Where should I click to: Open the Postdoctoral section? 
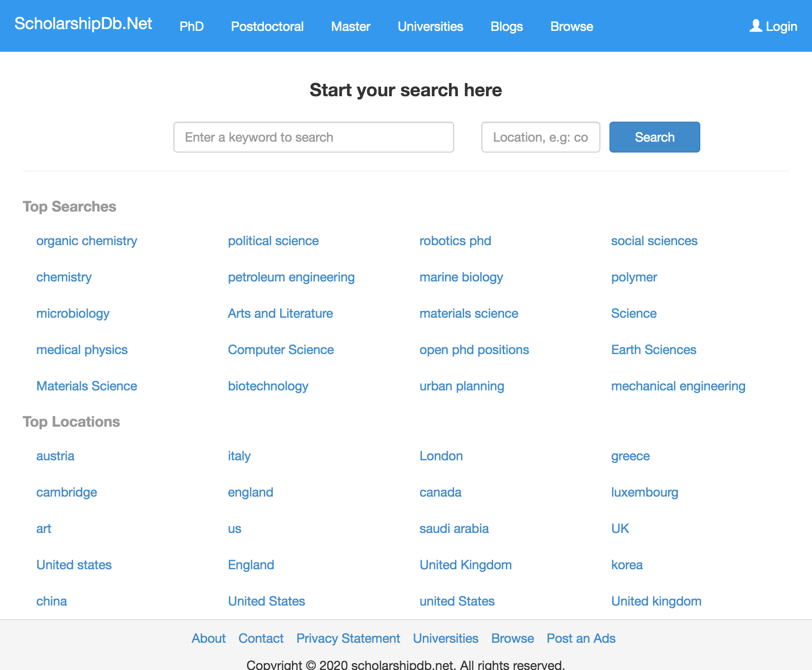pyautogui.click(x=267, y=26)
